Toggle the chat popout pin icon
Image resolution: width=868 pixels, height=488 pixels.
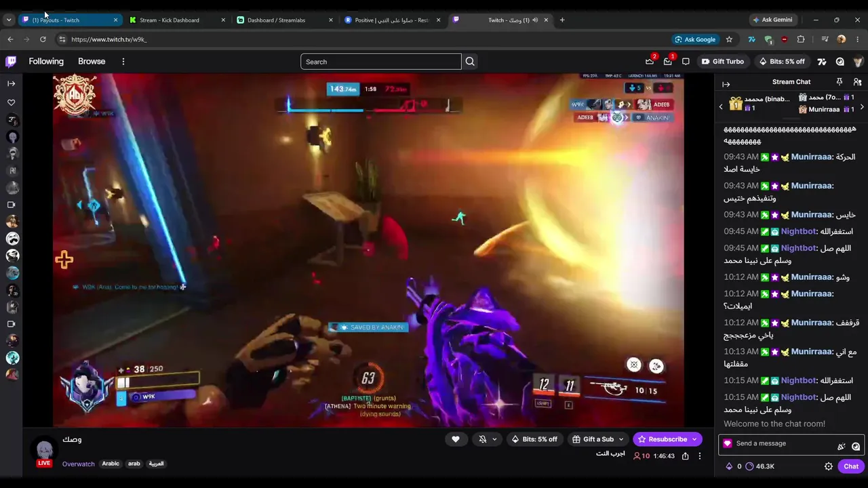[839, 82]
